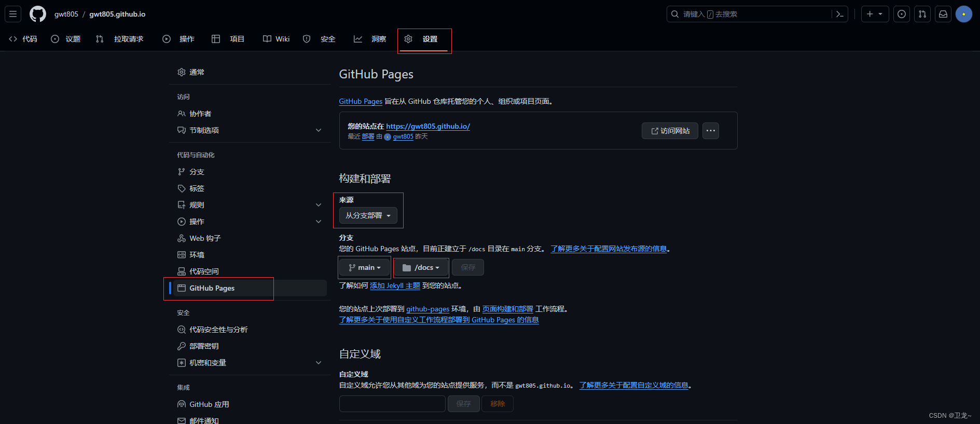Focus the custom domain input field
Viewport: 980px width, 424px height.
tap(392, 404)
